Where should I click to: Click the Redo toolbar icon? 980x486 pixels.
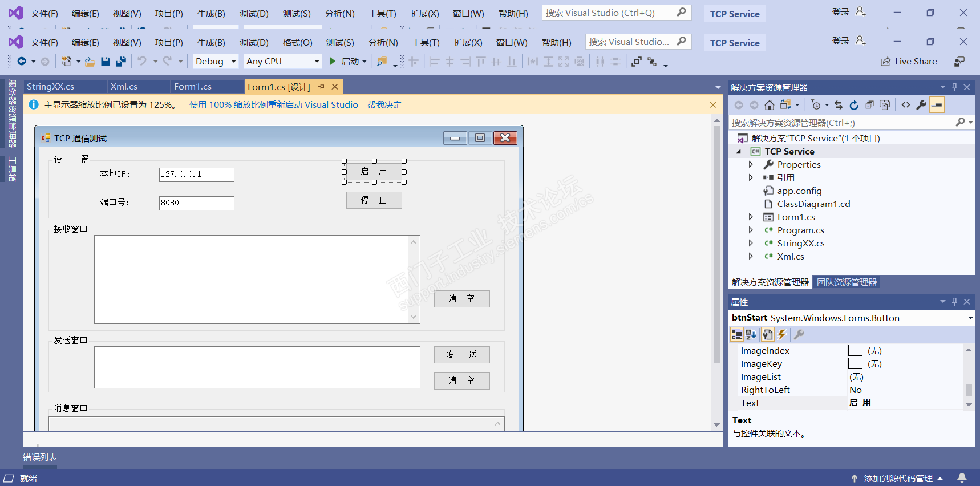coord(167,61)
